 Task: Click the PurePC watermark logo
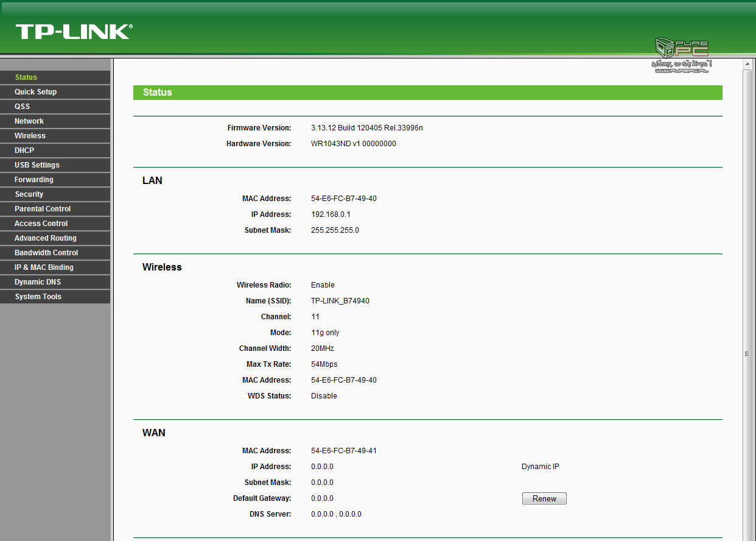(682, 55)
